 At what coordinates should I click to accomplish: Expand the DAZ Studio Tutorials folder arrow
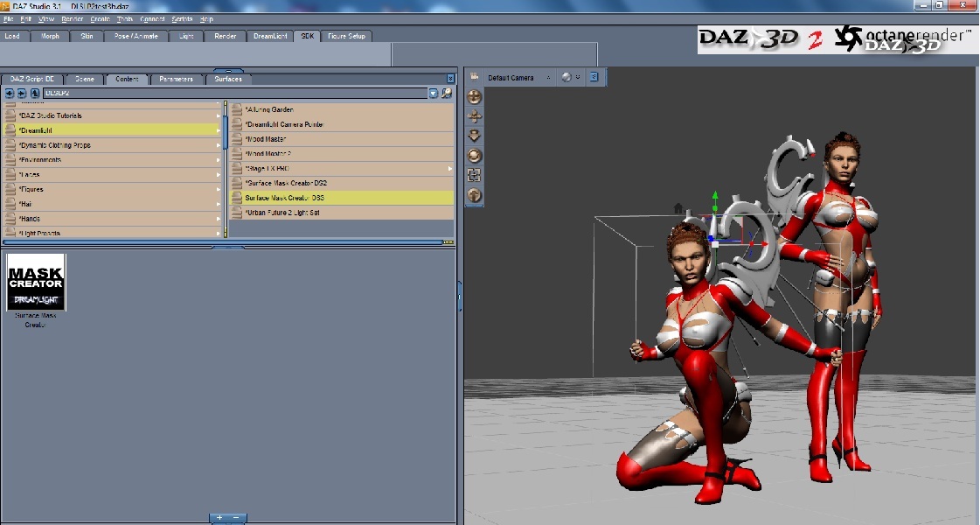point(219,115)
